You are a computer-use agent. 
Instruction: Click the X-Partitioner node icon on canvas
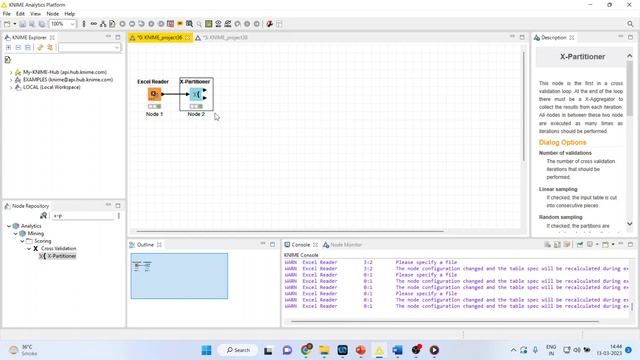click(x=196, y=94)
